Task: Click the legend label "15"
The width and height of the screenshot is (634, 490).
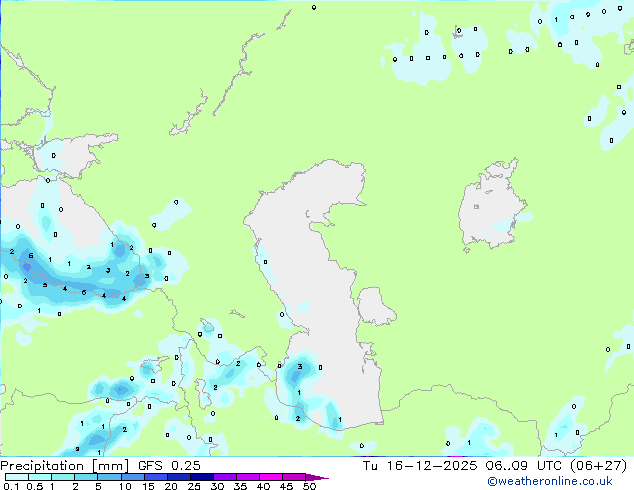Action: pyautogui.click(x=148, y=486)
